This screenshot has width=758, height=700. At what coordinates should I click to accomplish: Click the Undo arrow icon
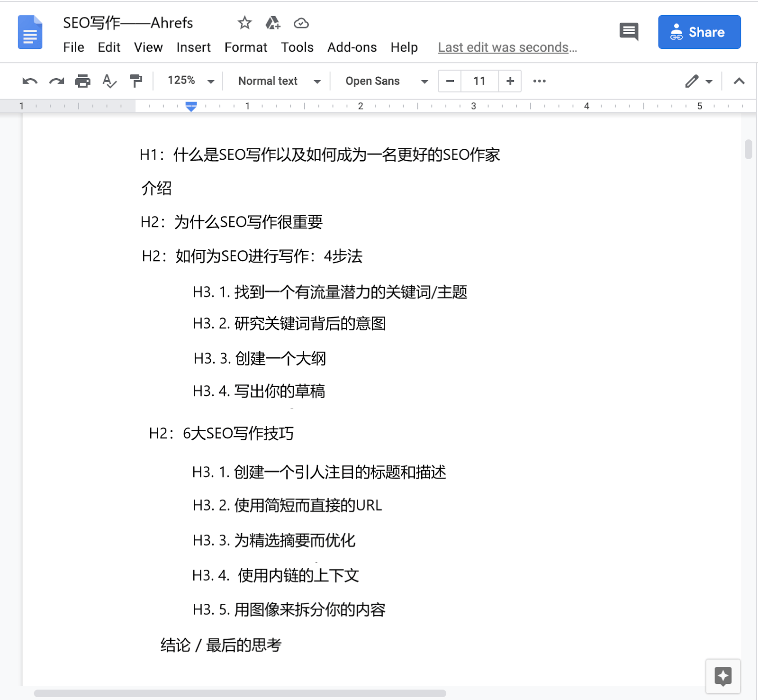click(x=29, y=82)
